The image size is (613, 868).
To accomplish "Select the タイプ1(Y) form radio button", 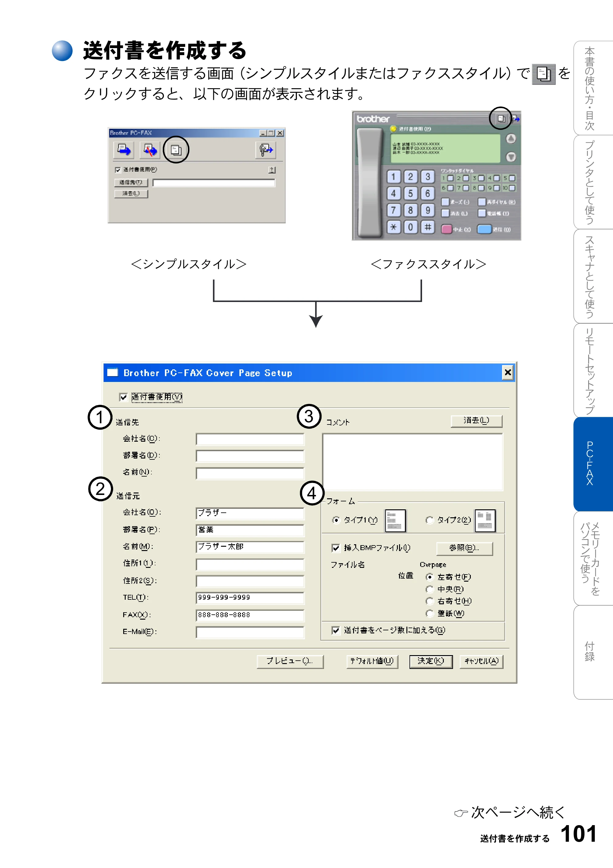I will pyautogui.click(x=336, y=520).
